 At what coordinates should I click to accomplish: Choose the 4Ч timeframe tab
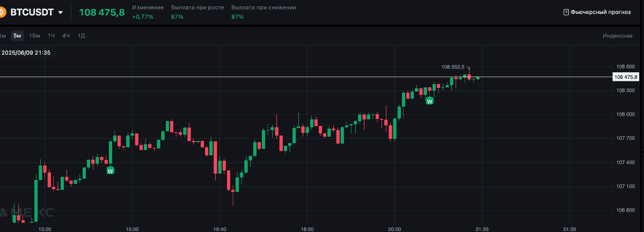[66, 36]
